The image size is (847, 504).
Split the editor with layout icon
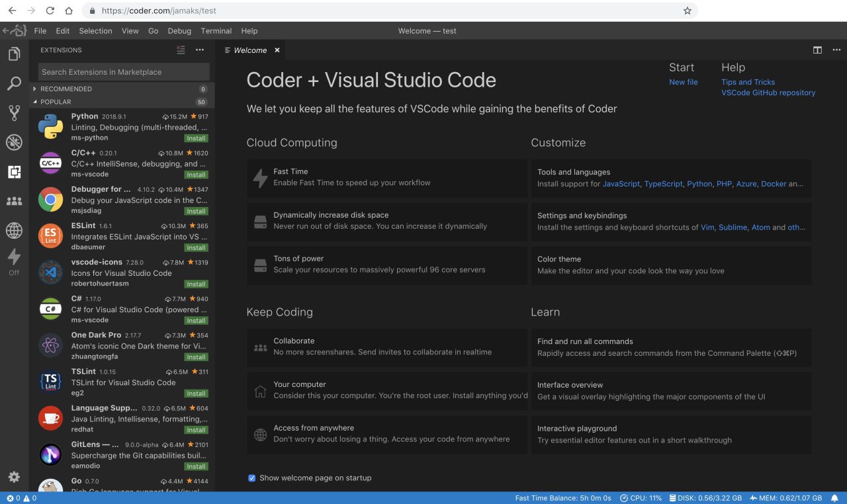tap(817, 50)
